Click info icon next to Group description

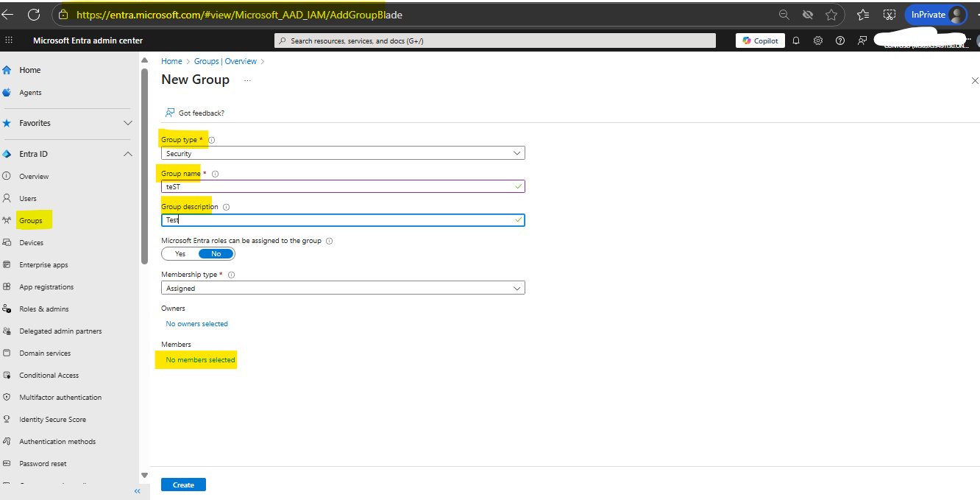[226, 207]
